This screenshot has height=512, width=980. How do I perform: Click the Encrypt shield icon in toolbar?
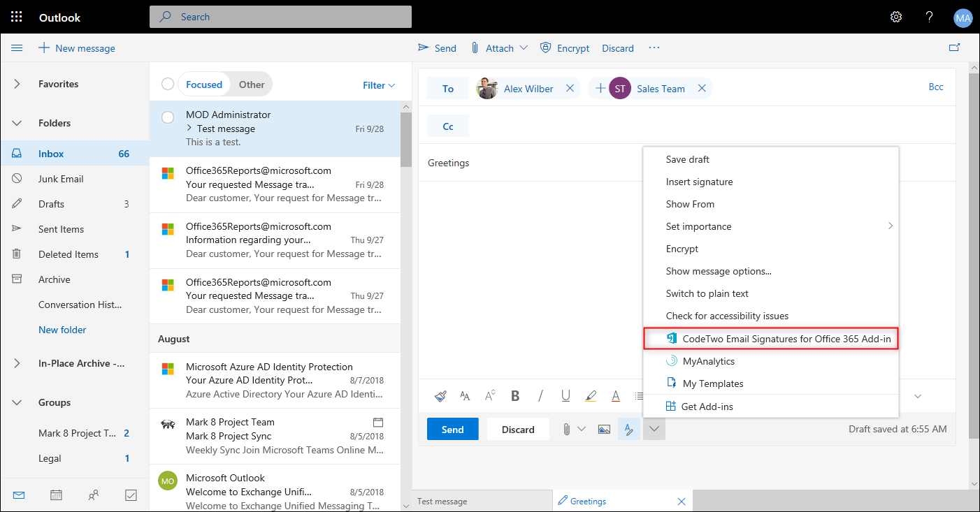tap(546, 47)
